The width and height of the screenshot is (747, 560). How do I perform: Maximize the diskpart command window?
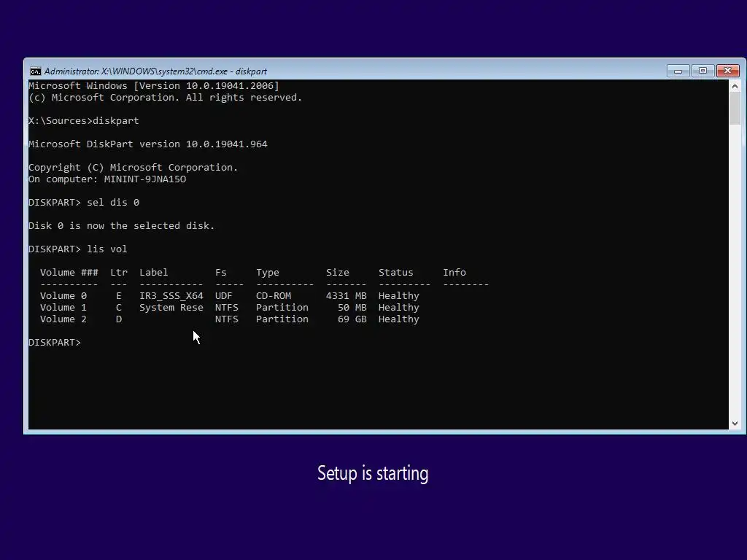click(703, 71)
